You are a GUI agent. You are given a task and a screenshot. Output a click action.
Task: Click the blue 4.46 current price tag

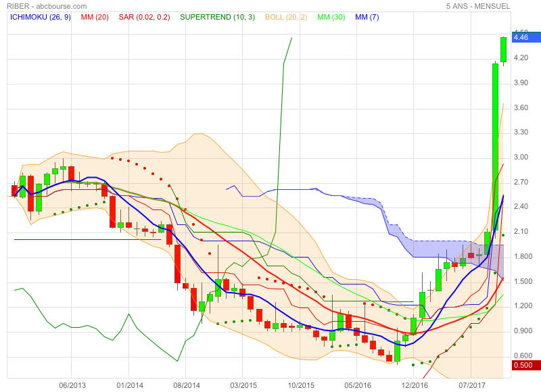coord(527,37)
